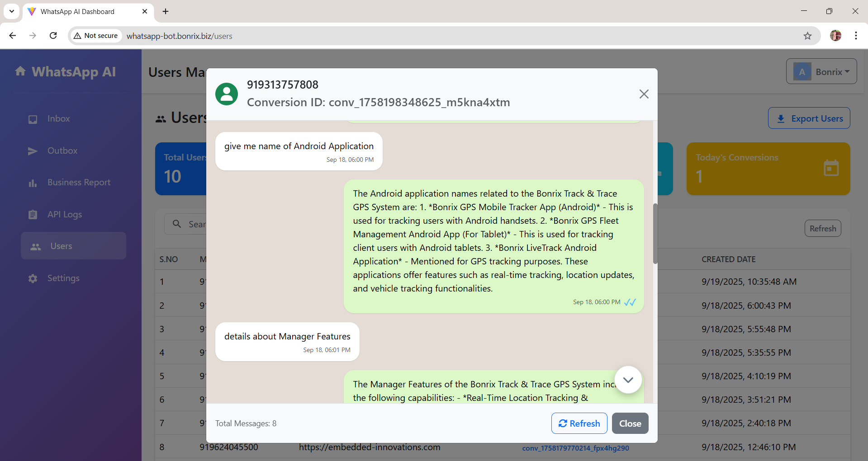
Task: Open Business Report via its chart icon
Action: (33, 183)
